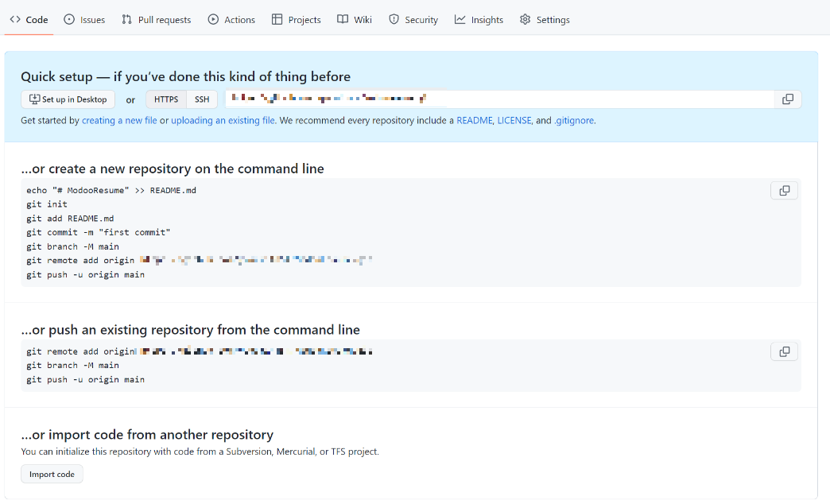Copy the push existing repository commands
This screenshot has height=504, width=830.
coord(785,351)
